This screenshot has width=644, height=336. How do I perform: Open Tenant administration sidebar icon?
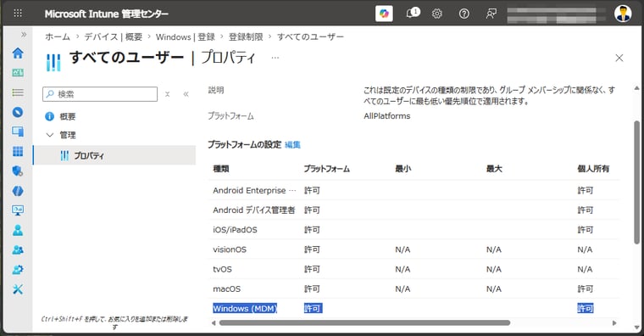18,270
